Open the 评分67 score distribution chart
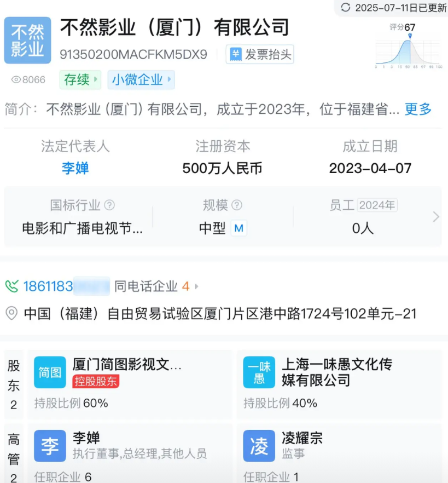 click(x=409, y=46)
